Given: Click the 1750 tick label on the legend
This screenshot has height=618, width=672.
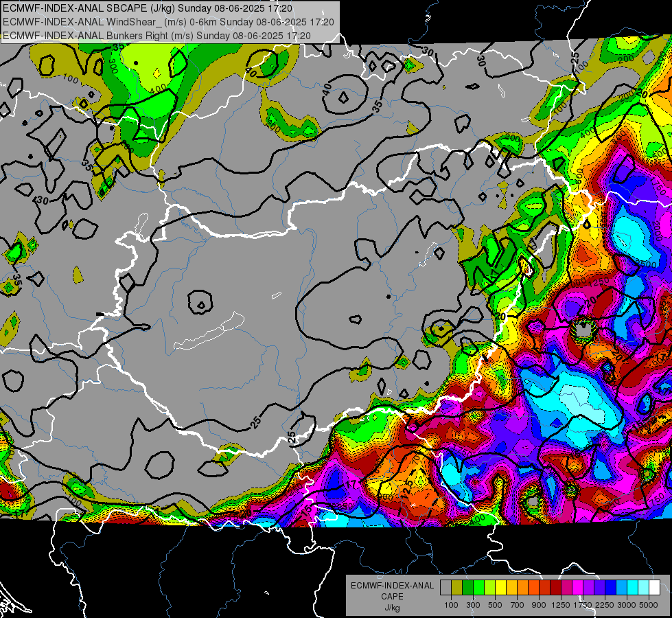Looking at the screenshot, I should coord(583,605).
